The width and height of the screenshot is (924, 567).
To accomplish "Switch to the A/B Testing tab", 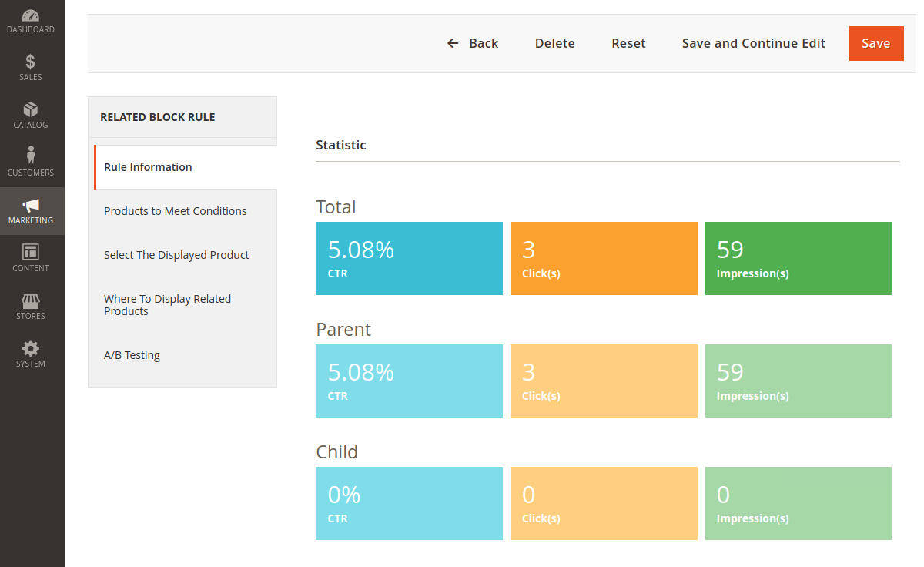I will (184, 355).
